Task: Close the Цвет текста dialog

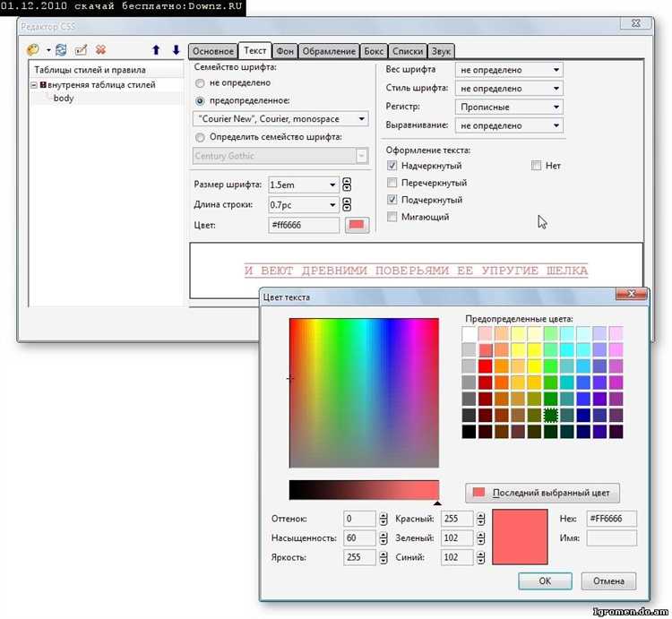Action: [632, 294]
